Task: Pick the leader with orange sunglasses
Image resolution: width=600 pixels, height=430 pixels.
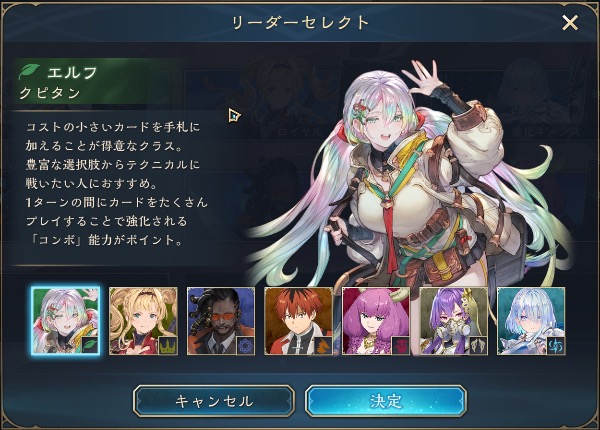Action: click(x=221, y=321)
